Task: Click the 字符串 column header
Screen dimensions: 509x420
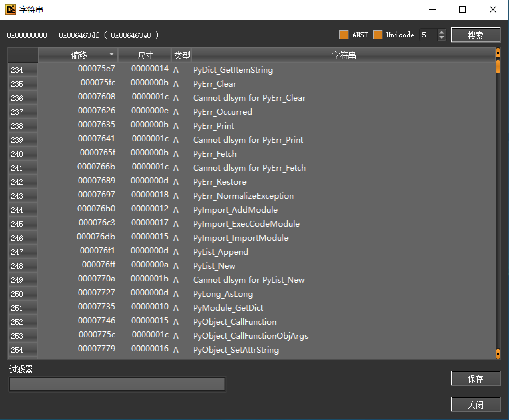Action: click(x=344, y=55)
